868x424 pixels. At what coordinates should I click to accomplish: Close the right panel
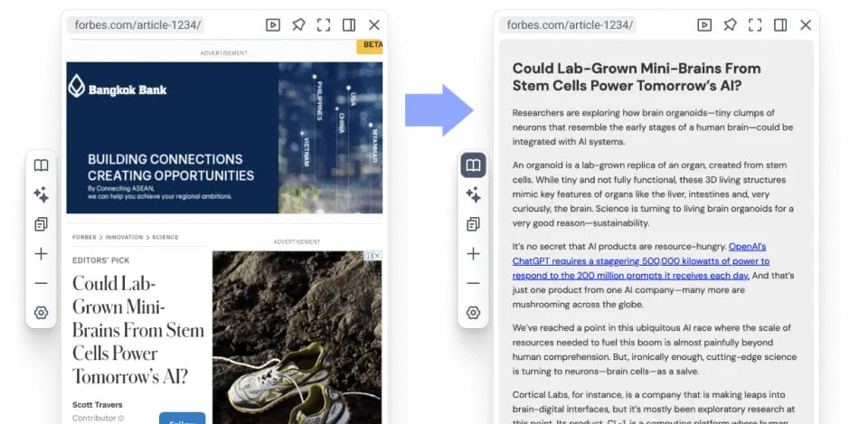point(806,25)
